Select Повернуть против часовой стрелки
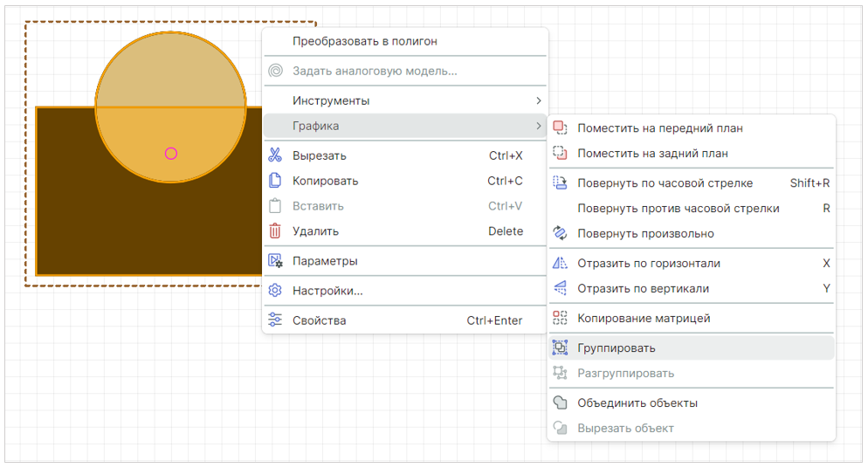Screen dimensions: 868x468 (x=678, y=209)
